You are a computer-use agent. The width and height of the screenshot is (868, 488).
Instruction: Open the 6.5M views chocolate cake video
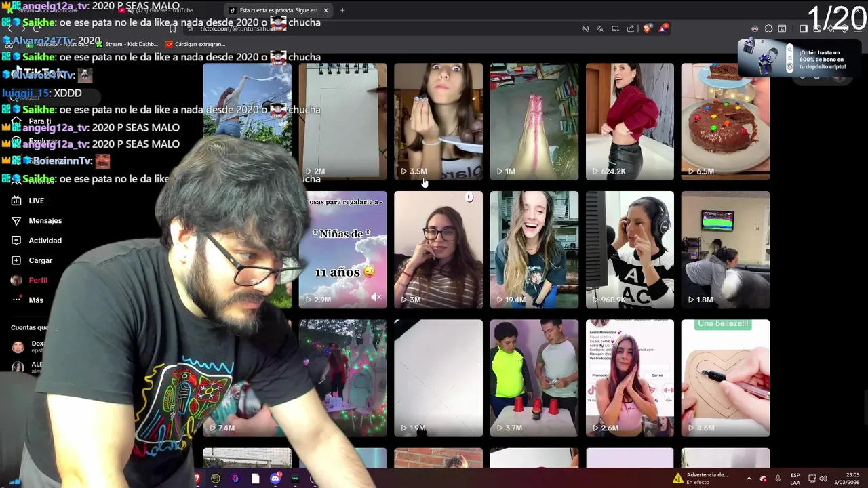tap(726, 121)
